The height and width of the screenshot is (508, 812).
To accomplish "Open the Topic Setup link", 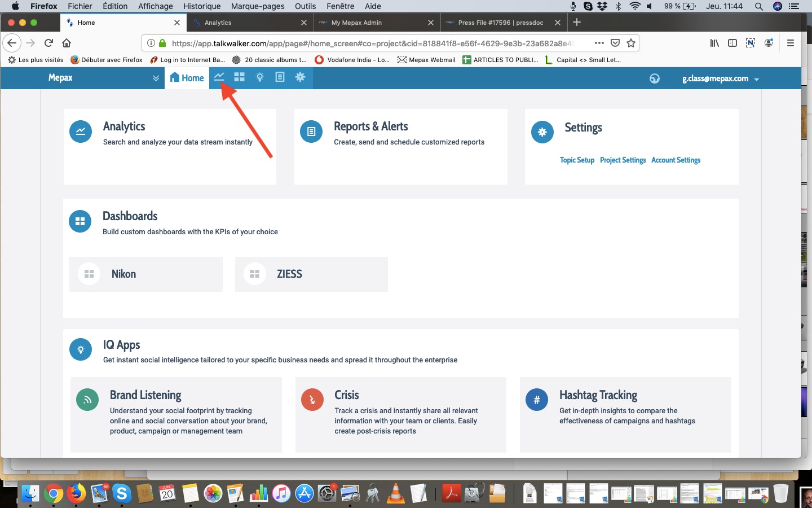I will (577, 160).
